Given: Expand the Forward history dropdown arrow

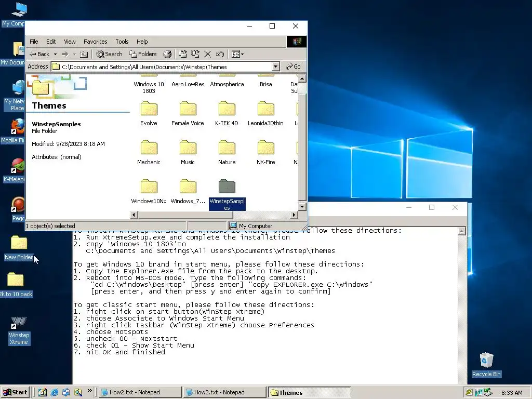Looking at the screenshot, I should [74, 54].
